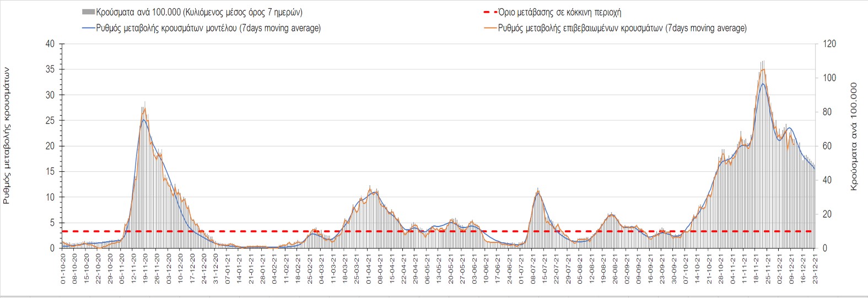Viewport: 868px width, 298px height.
Task: Click right axis title 'Κρούσματα ανά 100.000'
Action: pyautogui.click(x=854, y=137)
